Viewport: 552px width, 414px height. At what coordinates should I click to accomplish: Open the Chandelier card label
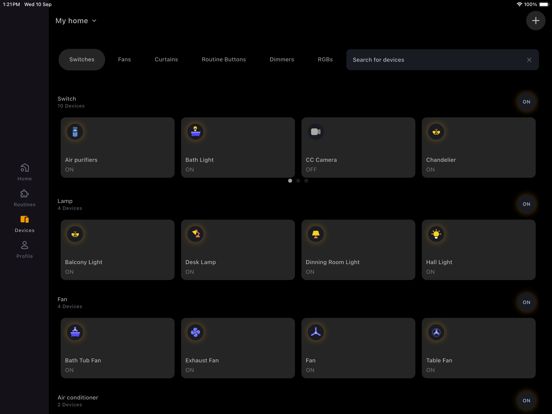pos(441,160)
